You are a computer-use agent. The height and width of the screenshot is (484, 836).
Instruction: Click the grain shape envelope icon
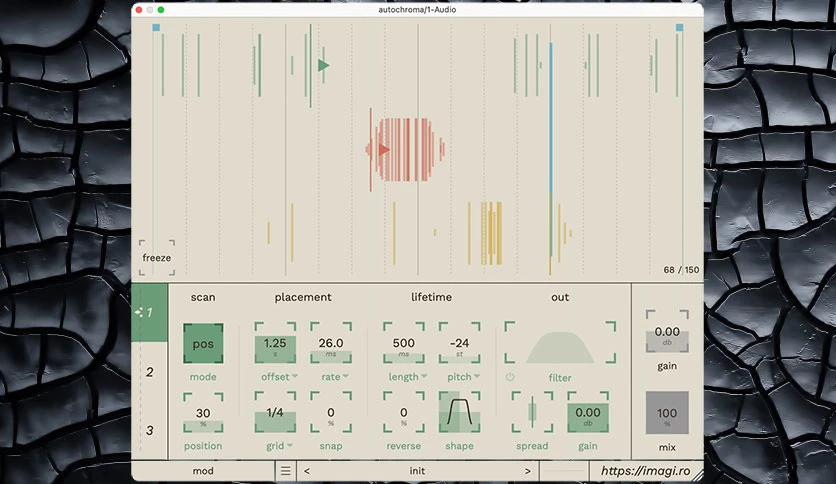(x=460, y=413)
